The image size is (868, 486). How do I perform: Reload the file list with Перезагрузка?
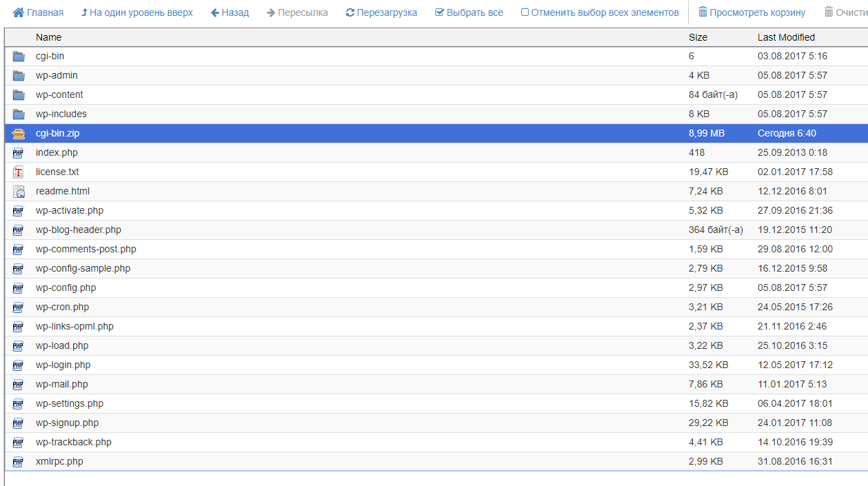pos(381,12)
